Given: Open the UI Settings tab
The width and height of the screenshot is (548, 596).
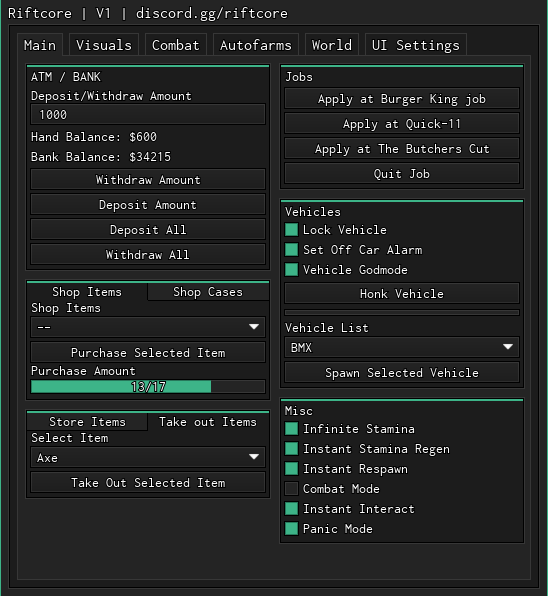Looking at the screenshot, I should tap(416, 45).
